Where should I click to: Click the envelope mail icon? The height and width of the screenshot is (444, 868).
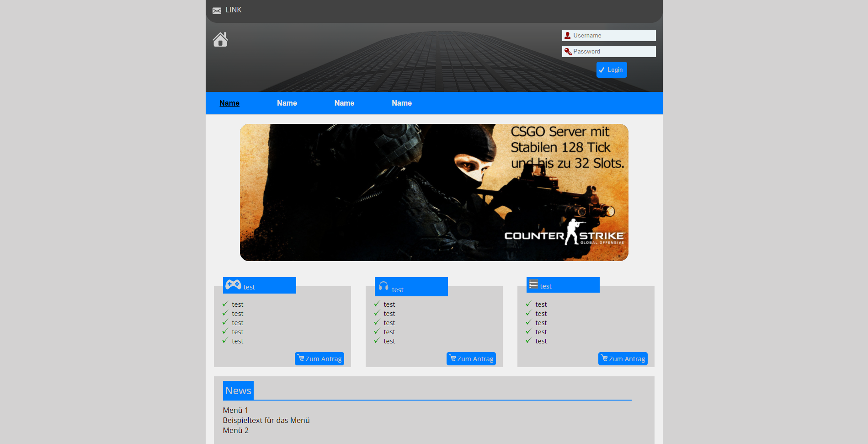coord(217,11)
